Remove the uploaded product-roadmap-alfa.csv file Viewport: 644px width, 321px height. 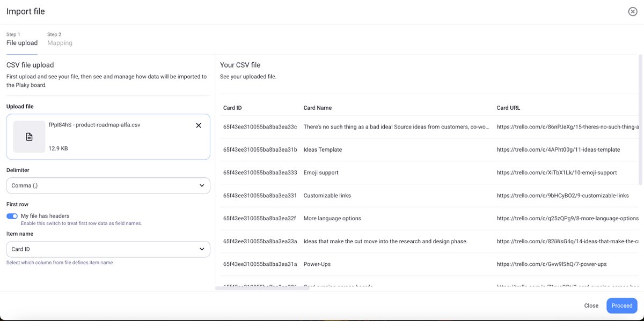coord(199,125)
